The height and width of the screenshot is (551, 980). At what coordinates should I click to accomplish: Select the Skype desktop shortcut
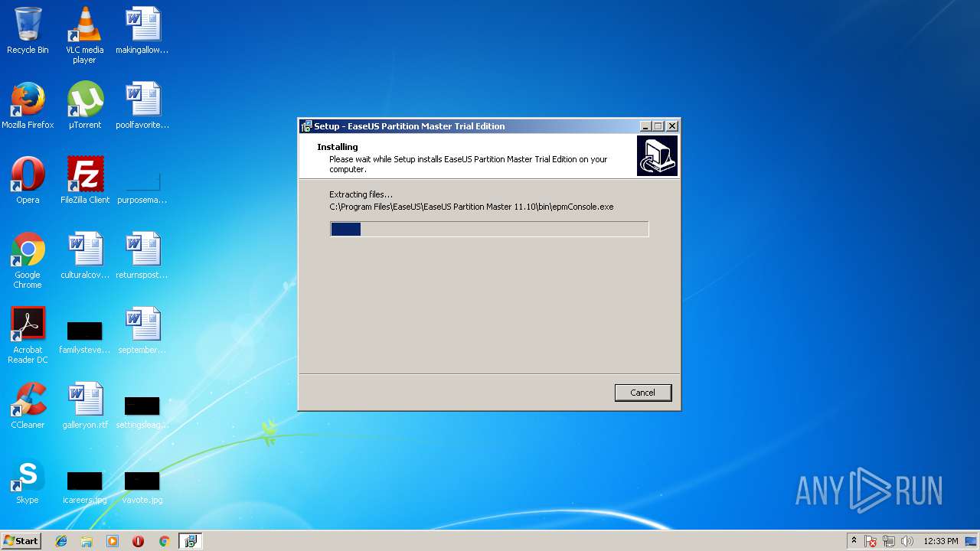point(28,481)
